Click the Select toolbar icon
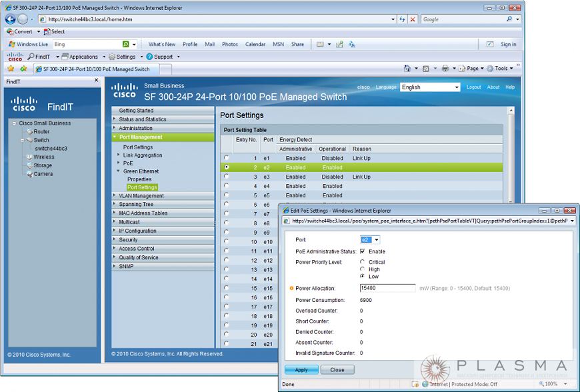 47,32
